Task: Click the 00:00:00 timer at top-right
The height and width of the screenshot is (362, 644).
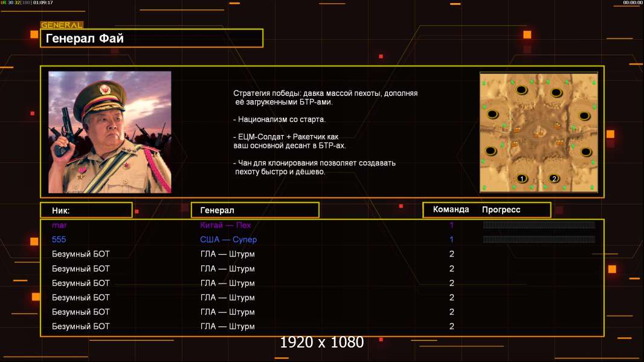Action: pos(633,2)
